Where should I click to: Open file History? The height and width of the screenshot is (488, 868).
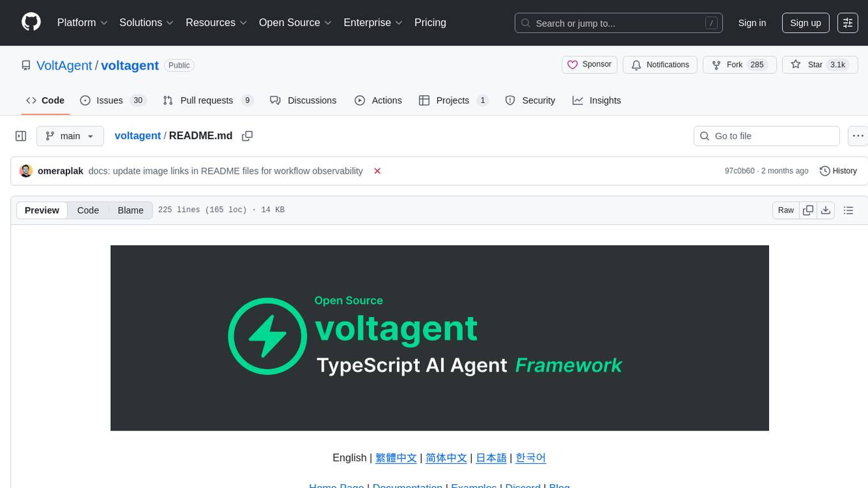(838, 171)
